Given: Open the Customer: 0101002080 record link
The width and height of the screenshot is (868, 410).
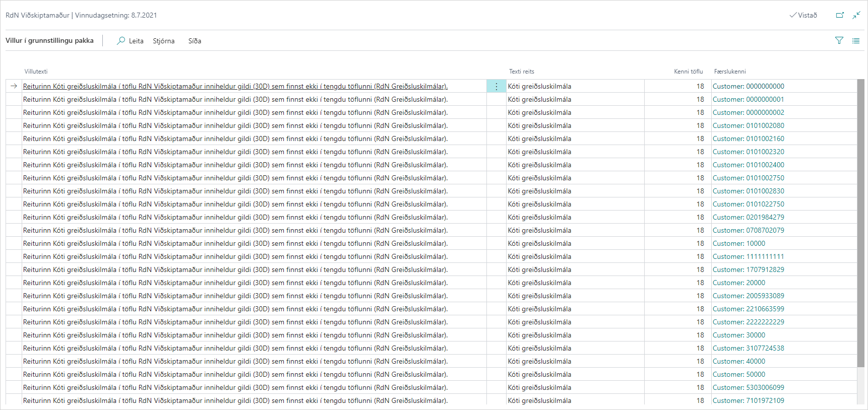Looking at the screenshot, I should click(748, 125).
